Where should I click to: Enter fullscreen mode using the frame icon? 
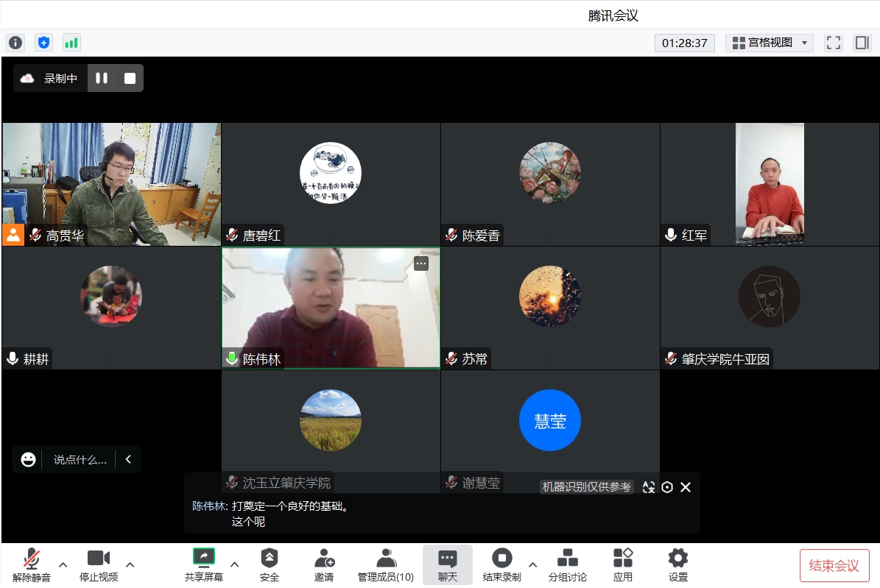point(833,43)
